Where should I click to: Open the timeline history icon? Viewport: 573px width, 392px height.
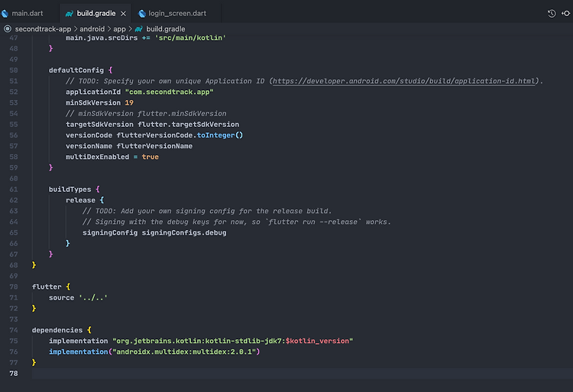552,14
